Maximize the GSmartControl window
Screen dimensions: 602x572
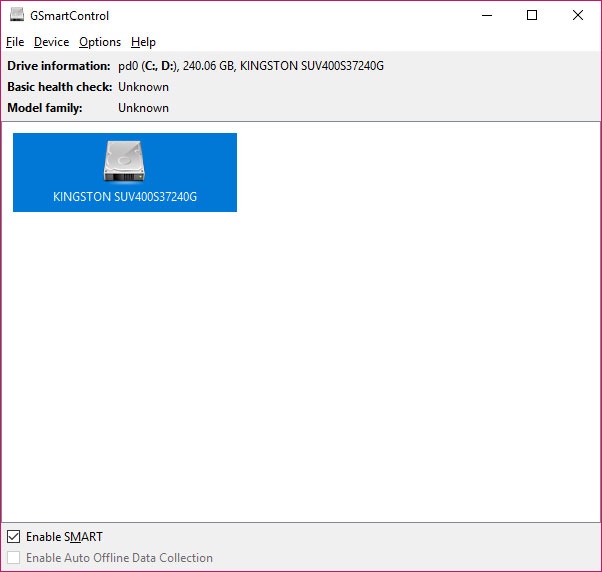tap(532, 15)
